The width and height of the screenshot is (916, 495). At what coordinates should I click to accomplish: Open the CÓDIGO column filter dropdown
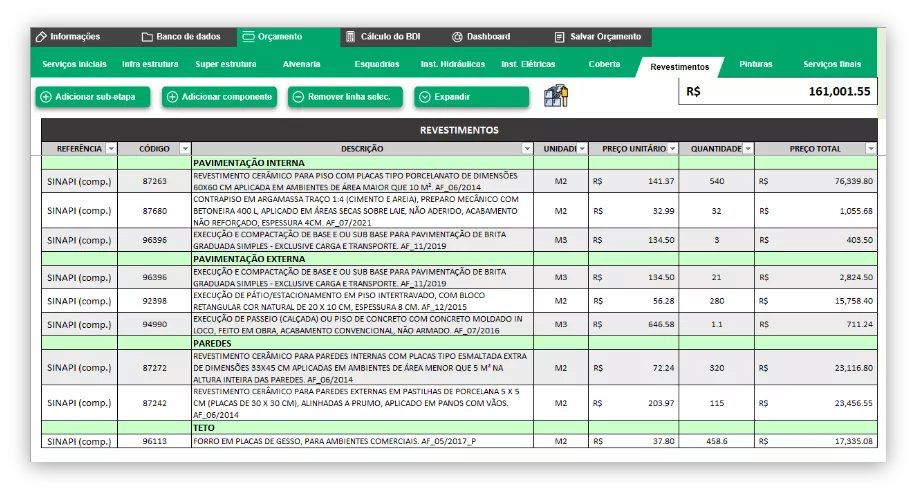point(185,149)
